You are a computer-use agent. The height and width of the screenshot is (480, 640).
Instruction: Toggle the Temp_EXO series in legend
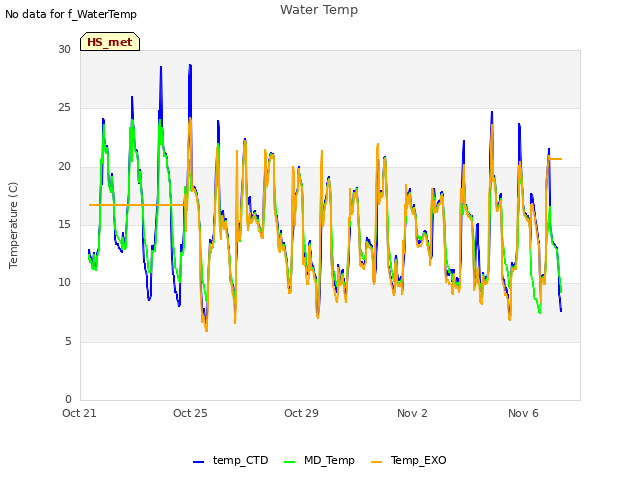(x=409, y=461)
